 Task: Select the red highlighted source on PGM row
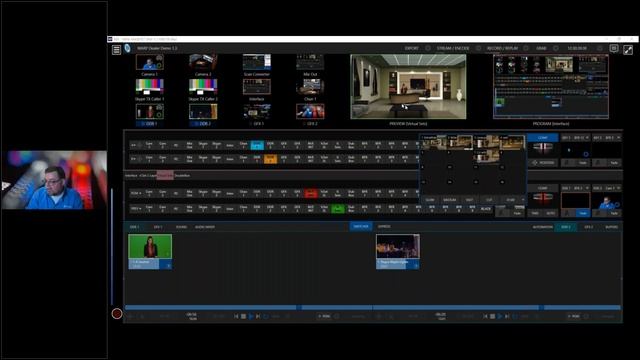pyautogui.click(x=311, y=193)
